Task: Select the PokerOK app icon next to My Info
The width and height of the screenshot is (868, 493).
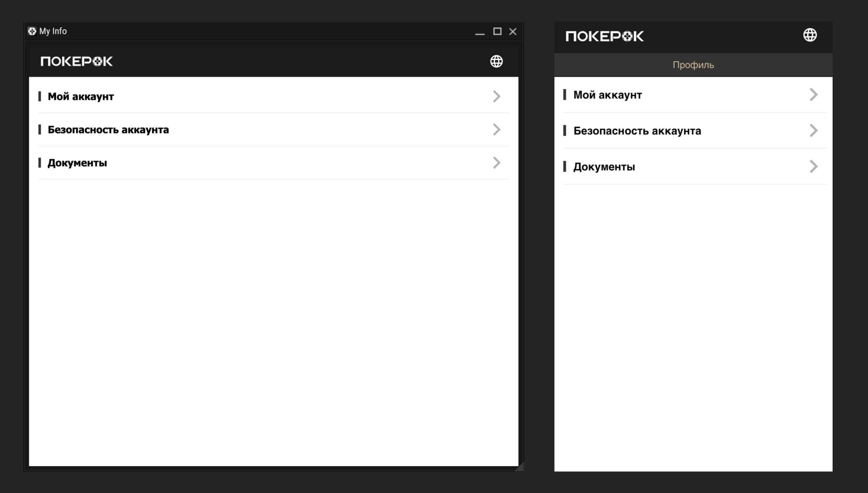Action: (x=33, y=31)
